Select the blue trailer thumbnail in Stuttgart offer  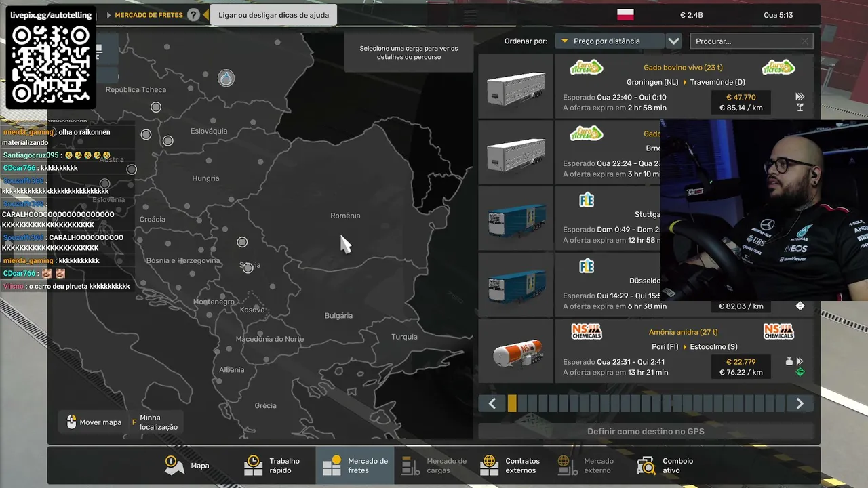[x=516, y=219]
